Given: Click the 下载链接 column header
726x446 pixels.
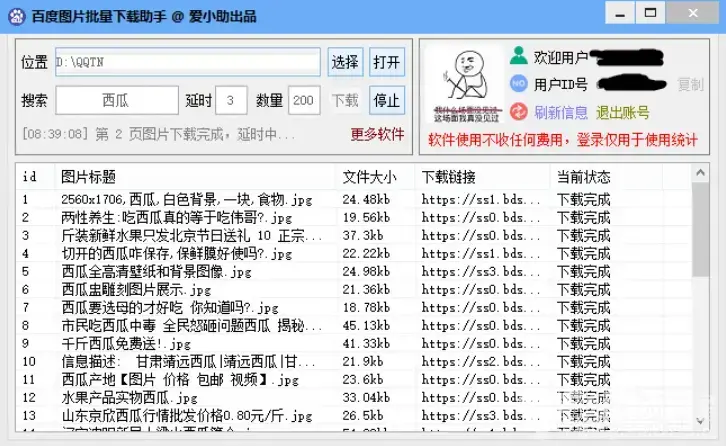Looking at the screenshot, I should 482,176.
